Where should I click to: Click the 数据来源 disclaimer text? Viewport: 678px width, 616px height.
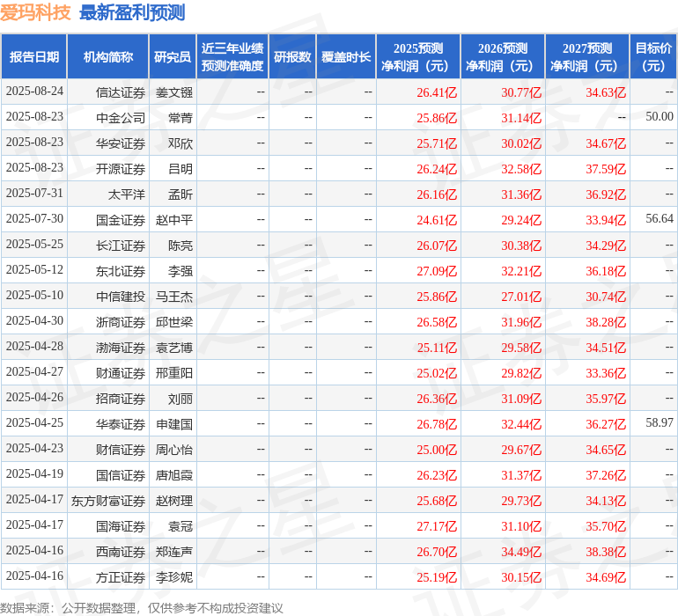pyautogui.click(x=142, y=608)
